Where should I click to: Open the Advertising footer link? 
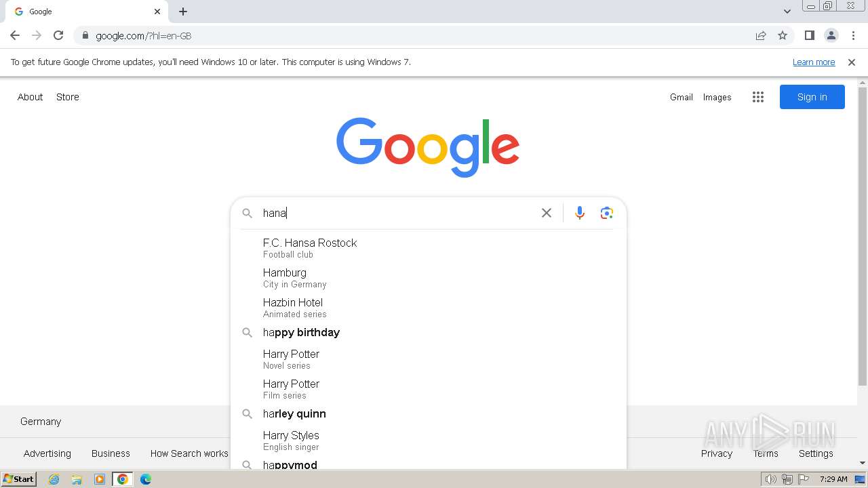click(47, 453)
